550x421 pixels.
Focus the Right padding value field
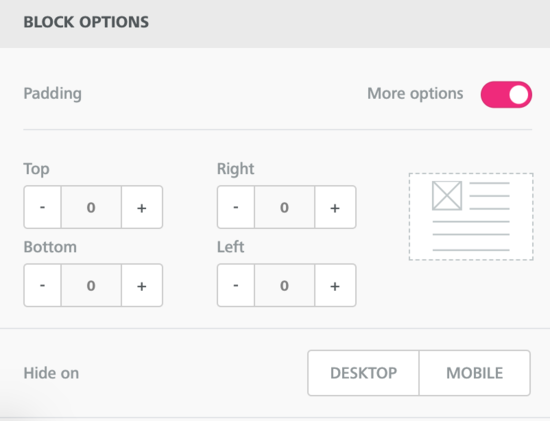point(285,207)
